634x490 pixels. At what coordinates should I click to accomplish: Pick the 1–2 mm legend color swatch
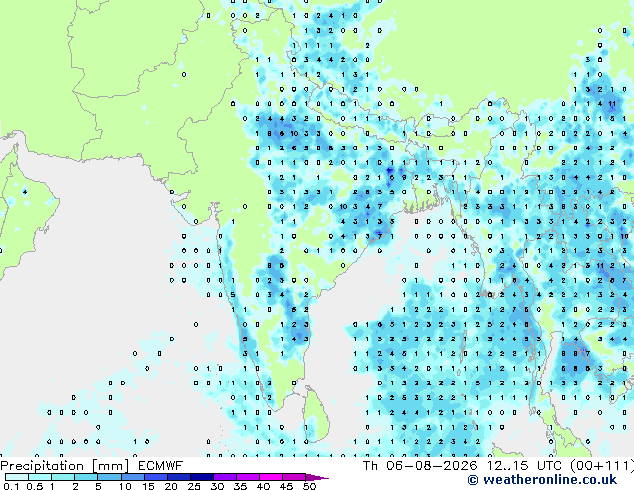coord(63,477)
